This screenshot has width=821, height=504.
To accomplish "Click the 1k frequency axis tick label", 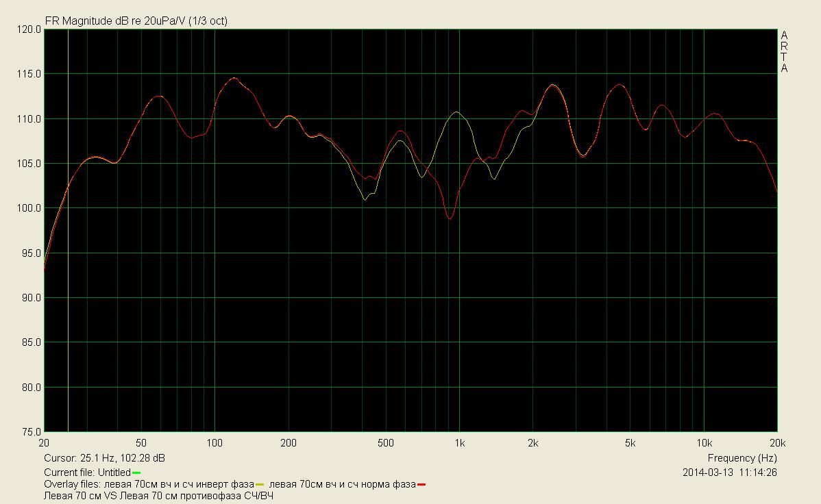I will pyautogui.click(x=459, y=442).
